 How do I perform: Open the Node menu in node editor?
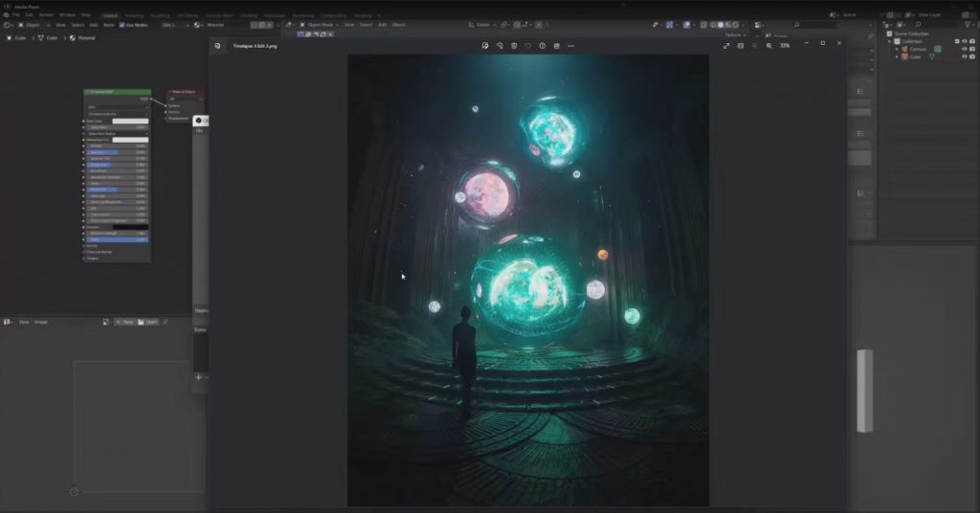pos(109,25)
